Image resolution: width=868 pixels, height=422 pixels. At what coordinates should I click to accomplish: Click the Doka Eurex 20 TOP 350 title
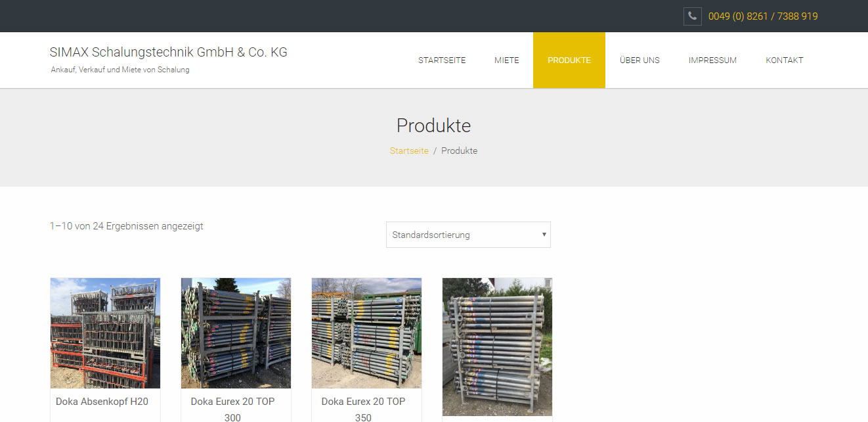coord(363,410)
